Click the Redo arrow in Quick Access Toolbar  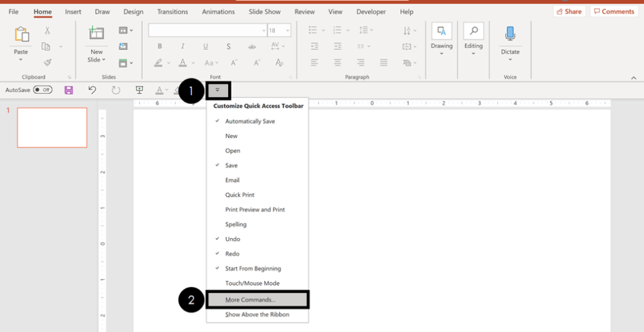point(116,90)
